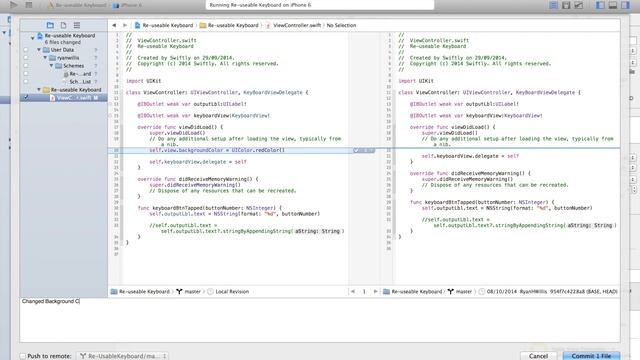Go to next change using right arrow
The height and width of the screenshot is (360, 640).
tap(376, 291)
